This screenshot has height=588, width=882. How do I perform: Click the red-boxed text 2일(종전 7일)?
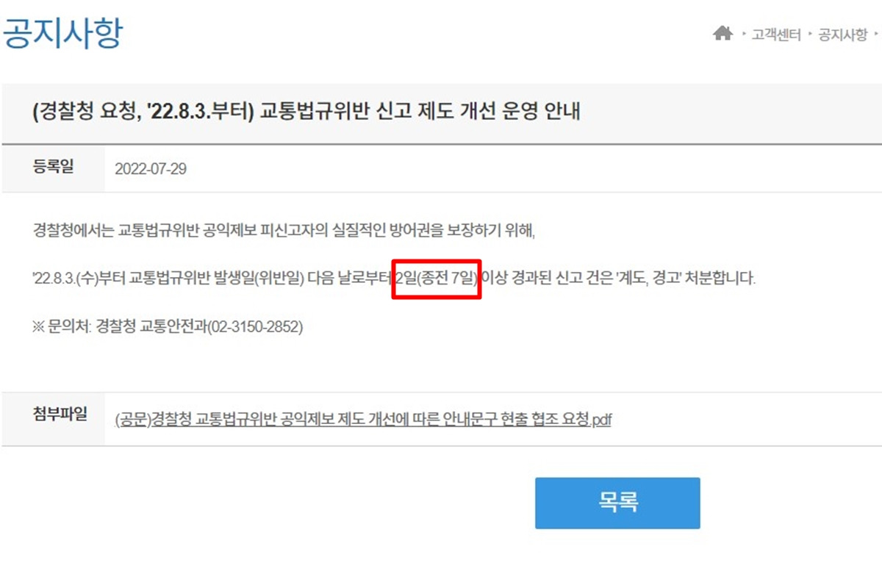pos(437,279)
